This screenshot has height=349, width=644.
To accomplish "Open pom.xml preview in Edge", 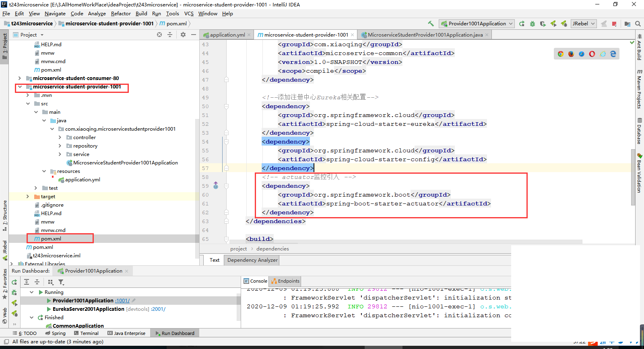I will pyautogui.click(x=613, y=54).
